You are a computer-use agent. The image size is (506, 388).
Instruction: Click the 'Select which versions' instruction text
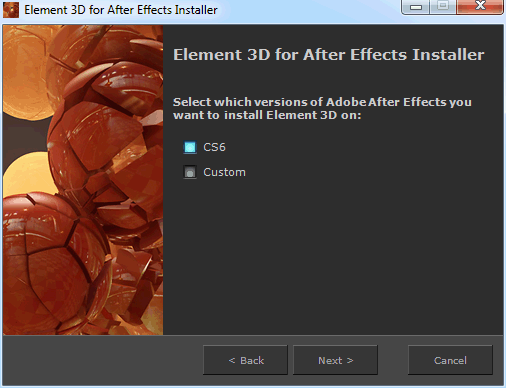[322, 108]
